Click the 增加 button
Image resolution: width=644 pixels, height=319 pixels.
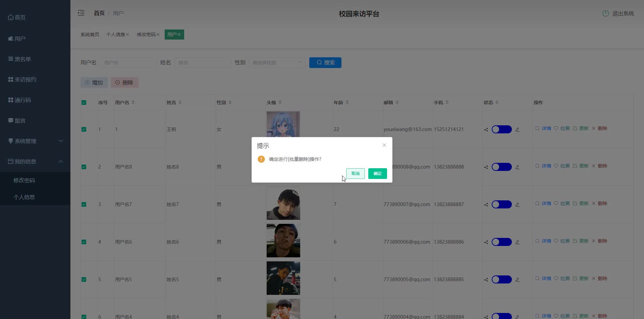[94, 82]
